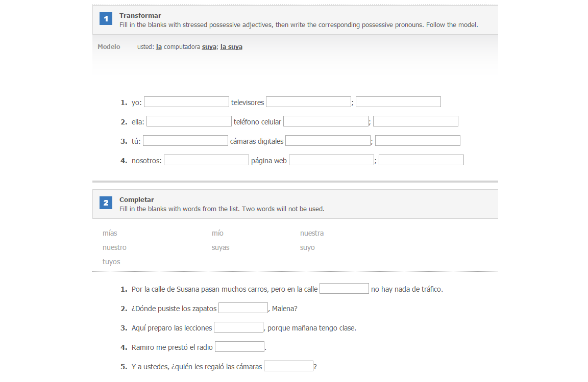Click the first blank after 'nosotros:'
This screenshot has width=588, height=382.
point(206,160)
